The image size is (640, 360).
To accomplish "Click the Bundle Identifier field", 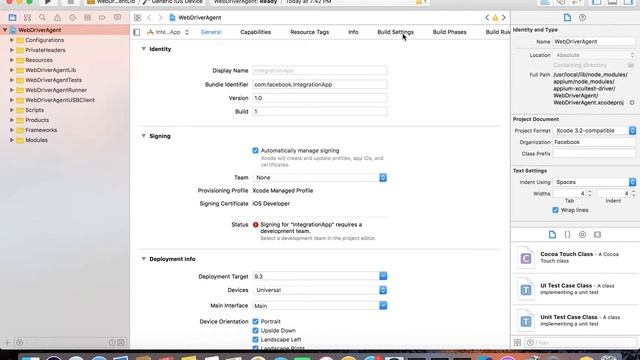I will 320,84.
